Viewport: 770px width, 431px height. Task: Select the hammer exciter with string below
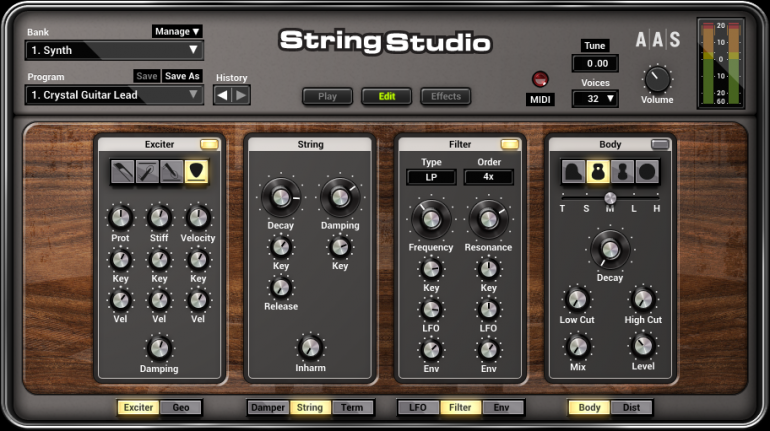pos(171,171)
